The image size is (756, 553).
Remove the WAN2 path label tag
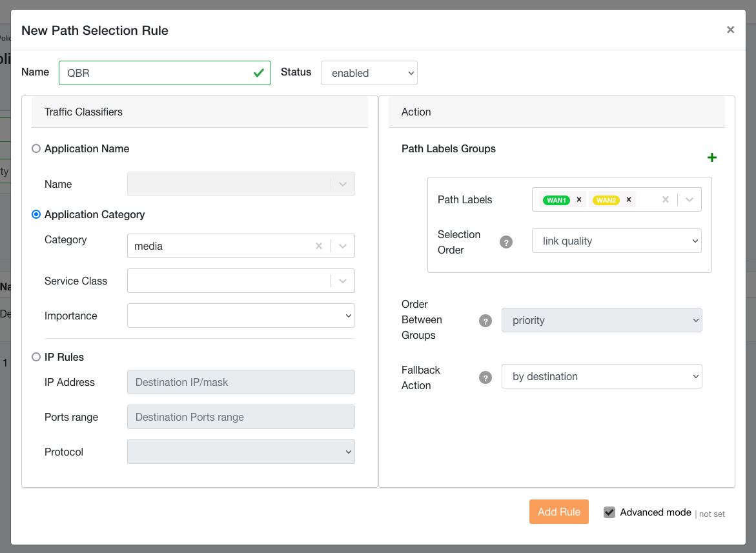[x=629, y=200]
